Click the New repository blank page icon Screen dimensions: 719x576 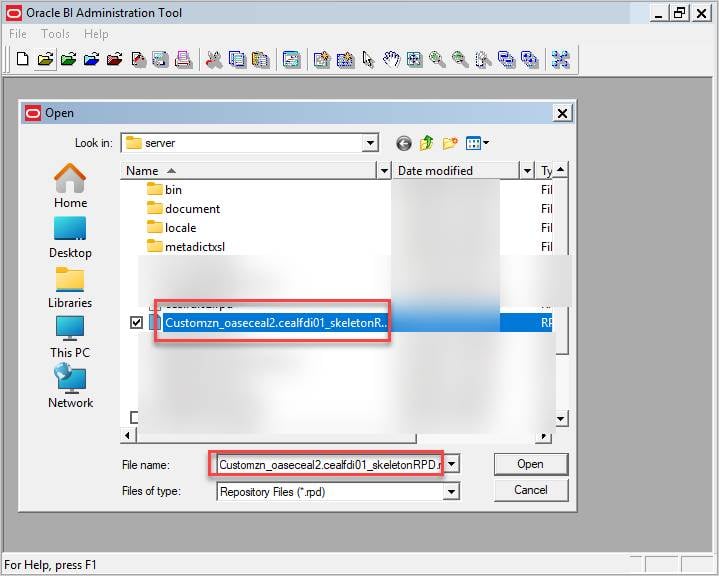point(22,59)
